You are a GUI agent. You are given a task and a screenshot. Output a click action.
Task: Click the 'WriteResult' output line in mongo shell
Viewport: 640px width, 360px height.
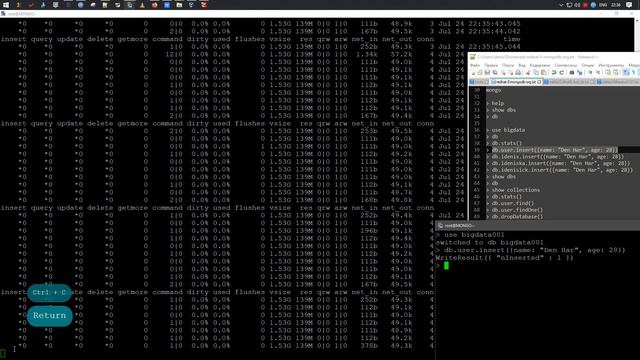click(x=504, y=258)
